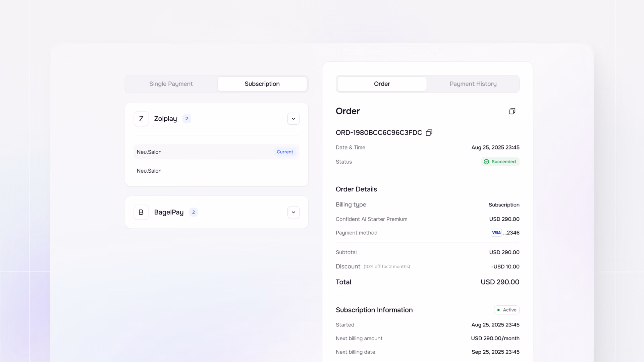Image resolution: width=644 pixels, height=362 pixels.
Task: Click the VISA card logo
Action: coord(496,233)
